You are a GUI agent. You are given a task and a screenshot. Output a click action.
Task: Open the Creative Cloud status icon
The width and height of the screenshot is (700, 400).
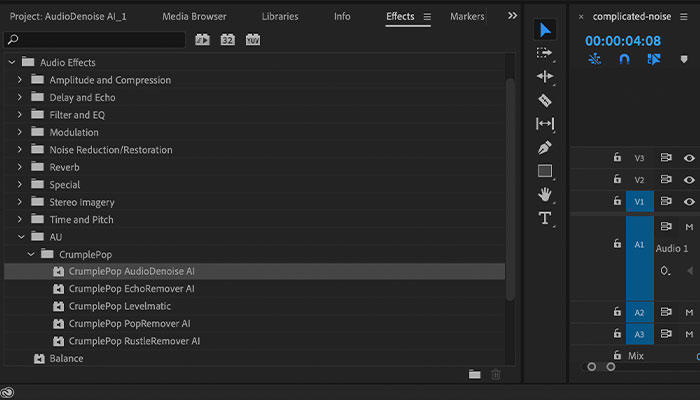(8, 392)
